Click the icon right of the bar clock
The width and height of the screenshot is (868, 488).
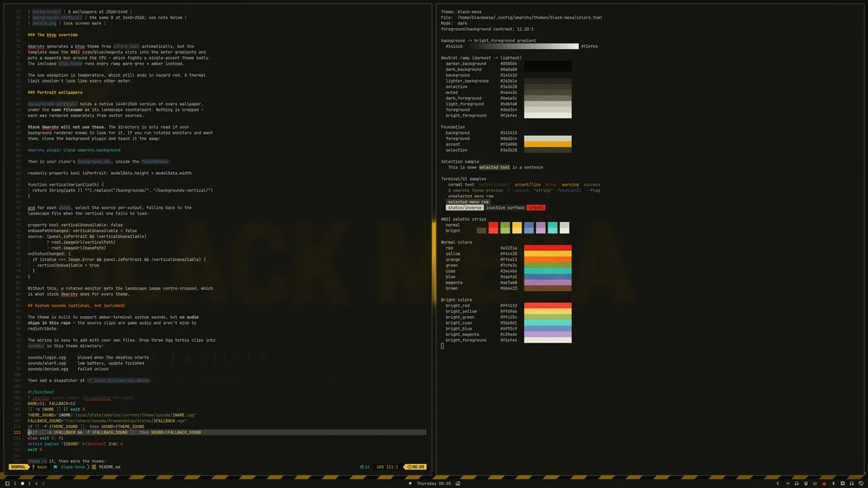458,483
